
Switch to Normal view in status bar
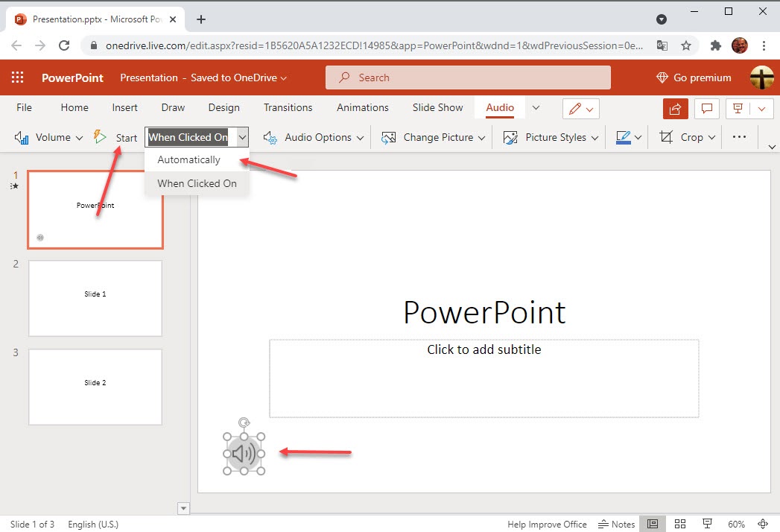(x=652, y=524)
